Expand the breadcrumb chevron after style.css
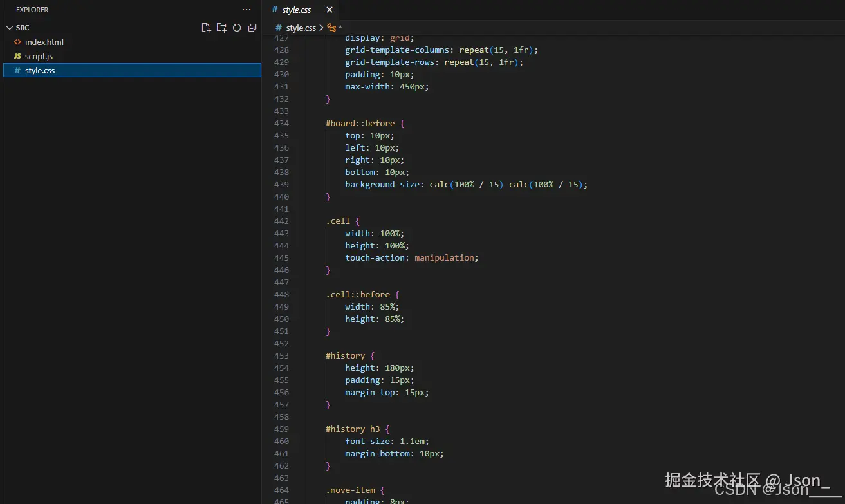 click(322, 28)
